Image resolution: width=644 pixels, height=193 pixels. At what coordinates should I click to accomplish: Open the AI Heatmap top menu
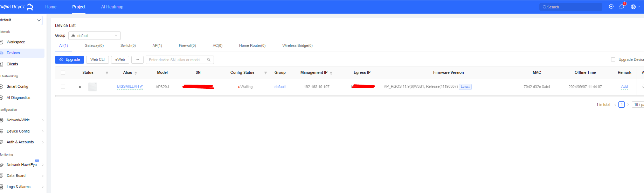click(x=112, y=7)
